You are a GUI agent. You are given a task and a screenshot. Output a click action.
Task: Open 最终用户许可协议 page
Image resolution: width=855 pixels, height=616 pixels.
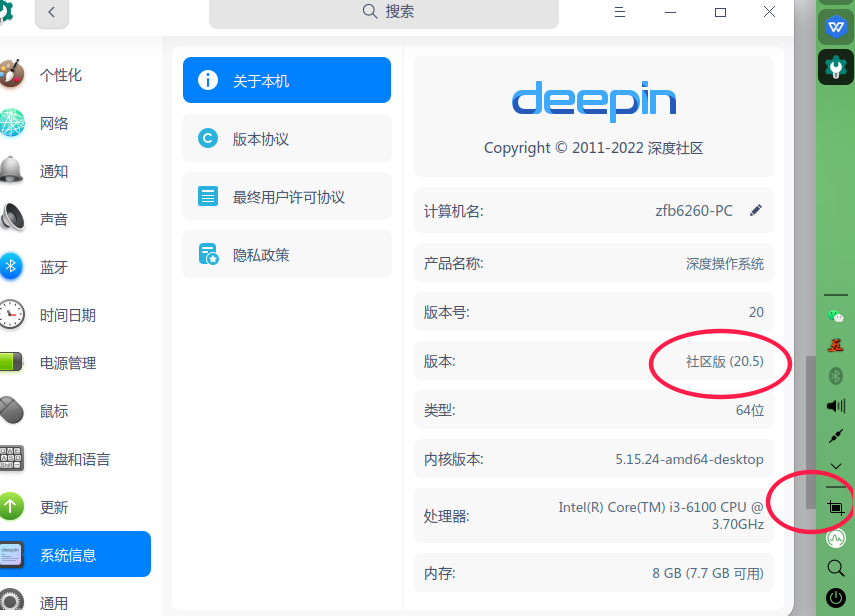click(x=287, y=196)
